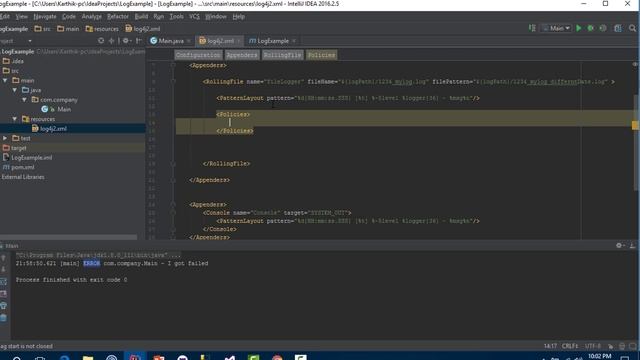
Task: Open the Refactor menu
Action: pos(118,16)
